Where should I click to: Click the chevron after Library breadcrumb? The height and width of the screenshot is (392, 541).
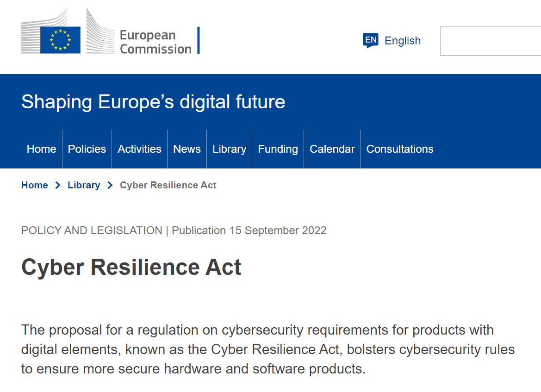coord(110,185)
